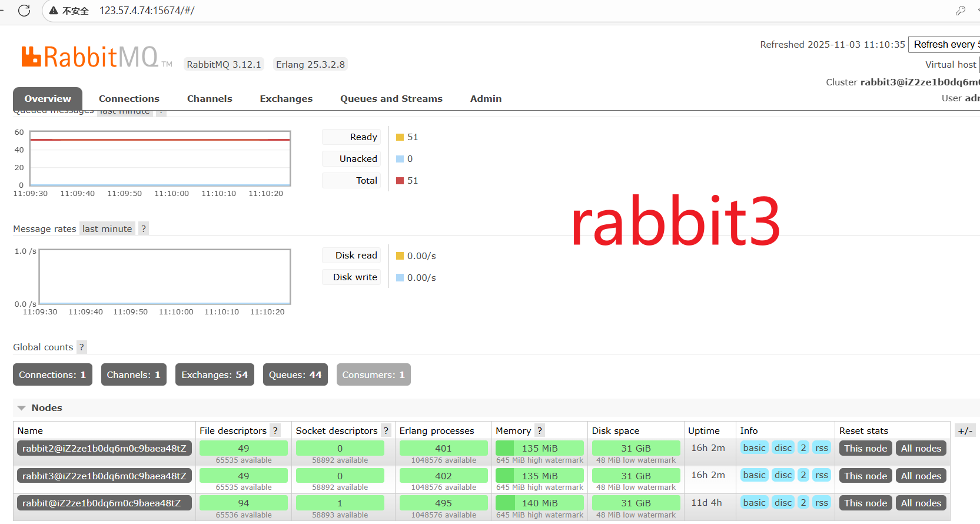
Task: Click the red Total legend swatch
Action: pyautogui.click(x=400, y=181)
